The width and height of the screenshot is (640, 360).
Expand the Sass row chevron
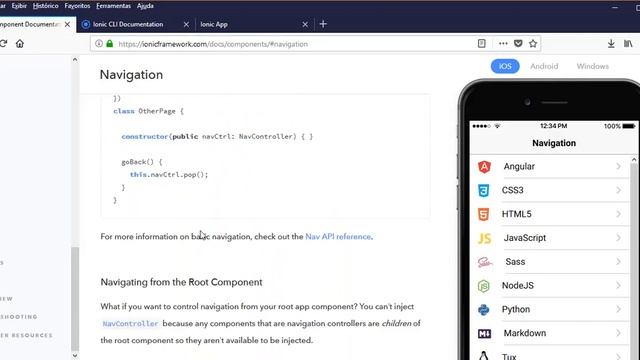click(x=618, y=262)
